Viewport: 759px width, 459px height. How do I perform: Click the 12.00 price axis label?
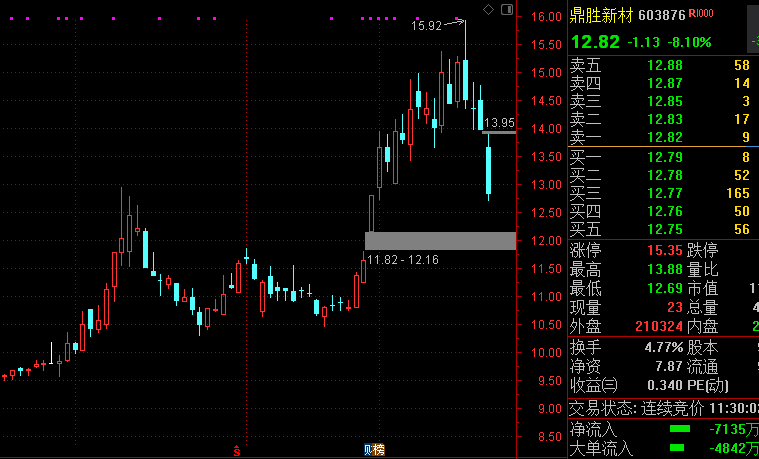546,241
